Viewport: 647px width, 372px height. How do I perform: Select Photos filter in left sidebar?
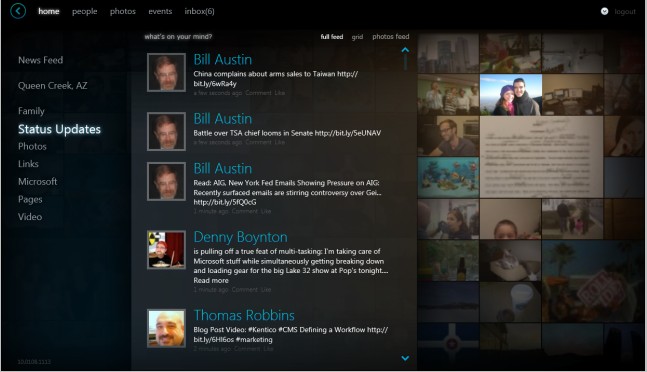click(32, 146)
